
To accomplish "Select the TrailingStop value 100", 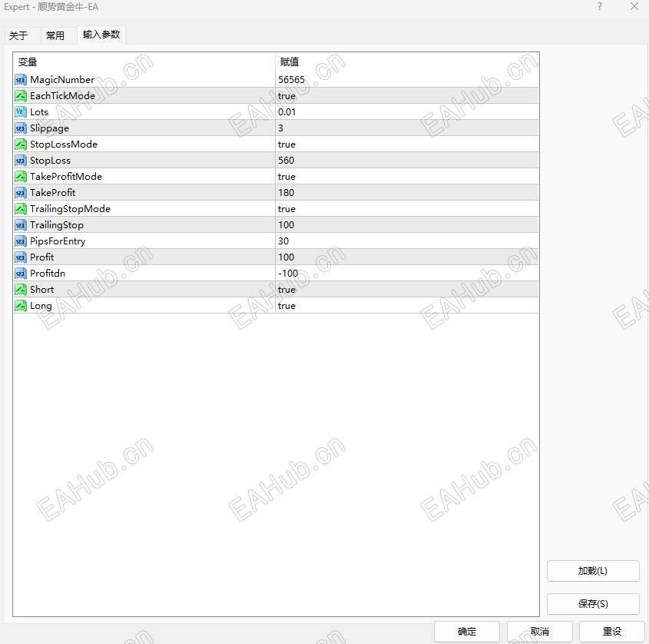I will (286, 225).
